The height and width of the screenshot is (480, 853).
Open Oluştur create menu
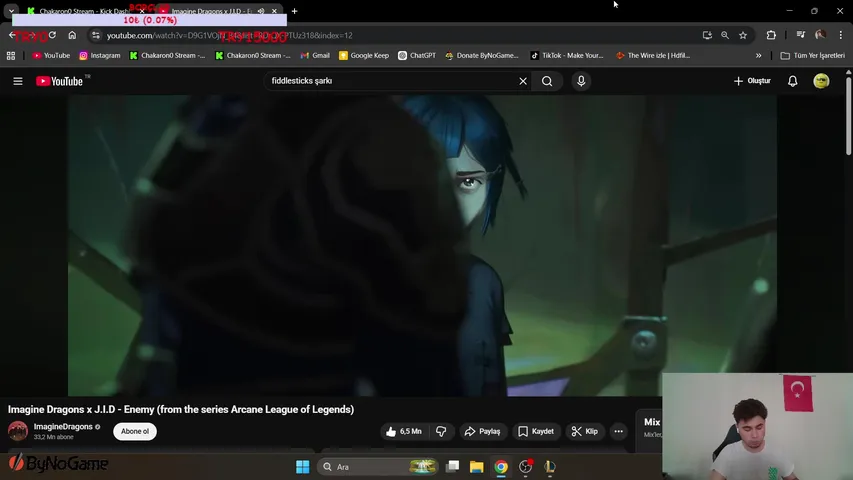coord(752,81)
